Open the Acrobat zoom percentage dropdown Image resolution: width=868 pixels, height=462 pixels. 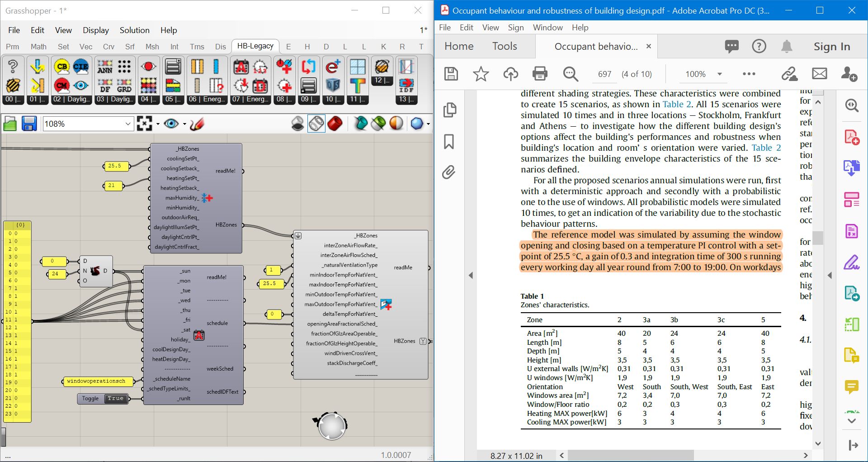[x=720, y=74]
